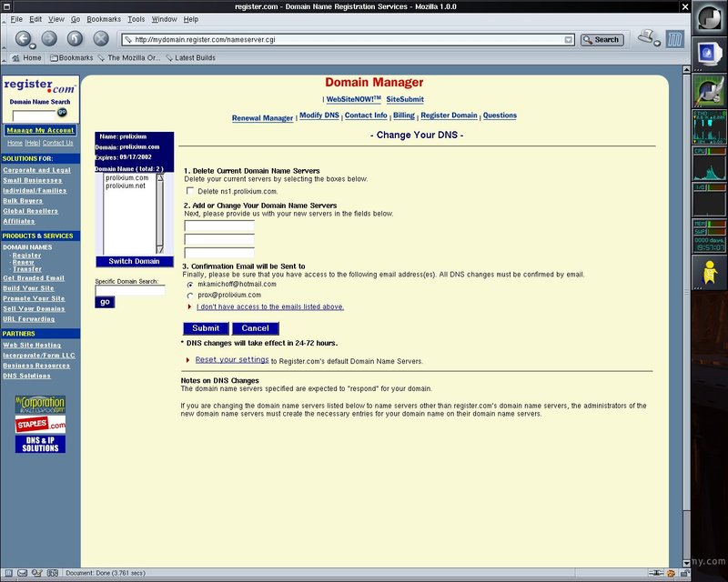Click the uptime clock dock applet
The width and height of the screenshot is (728, 582).
[709, 244]
